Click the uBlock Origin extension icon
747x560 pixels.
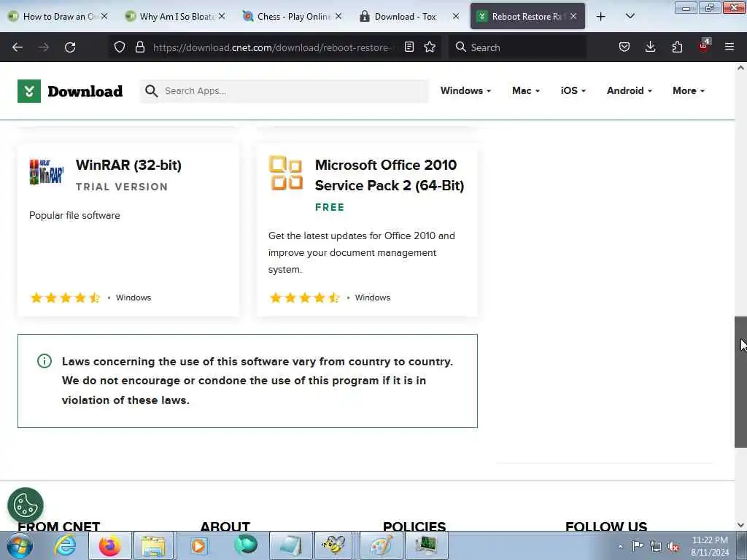coord(704,46)
